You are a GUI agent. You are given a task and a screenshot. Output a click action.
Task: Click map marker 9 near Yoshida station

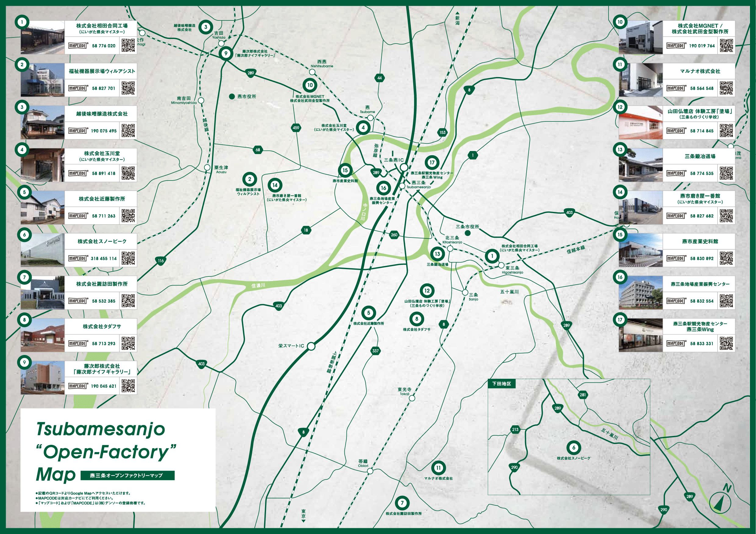tap(225, 53)
